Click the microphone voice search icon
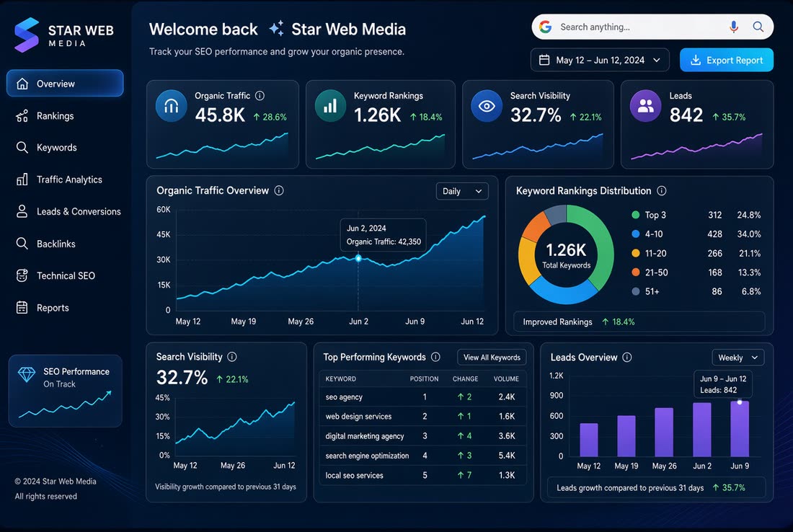Screen dimensions: 793x532 (733, 27)
